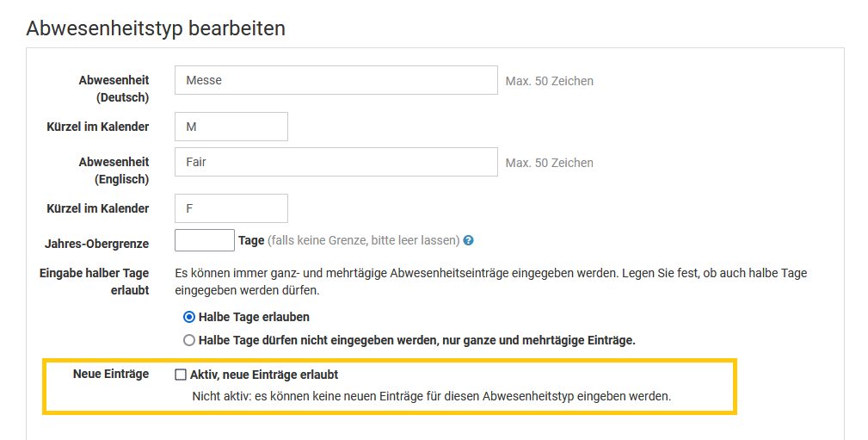Enable the 'Aktiv, neue Einträge erlaubt' checkbox
This screenshot has width=868, height=440.
tap(181, 375)
